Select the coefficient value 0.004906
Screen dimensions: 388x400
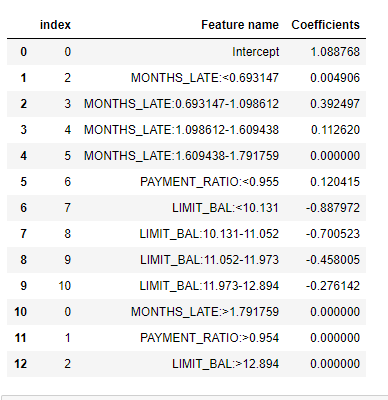(x=335, y=78)
